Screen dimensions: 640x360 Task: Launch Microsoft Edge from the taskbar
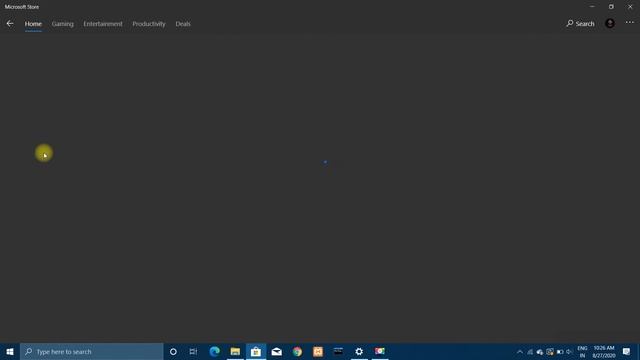(x=214, y=351)
